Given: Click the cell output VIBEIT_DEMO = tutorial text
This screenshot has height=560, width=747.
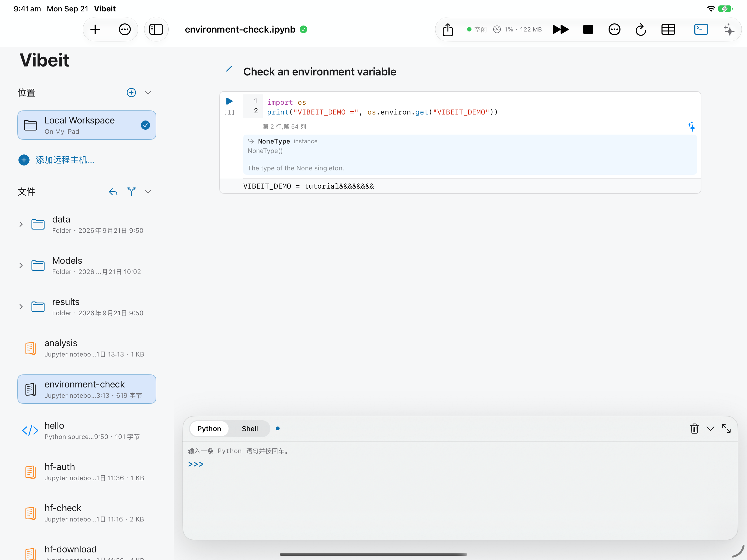Looking at the screenshot, I should pyautogui.click(x=308, y=186).
